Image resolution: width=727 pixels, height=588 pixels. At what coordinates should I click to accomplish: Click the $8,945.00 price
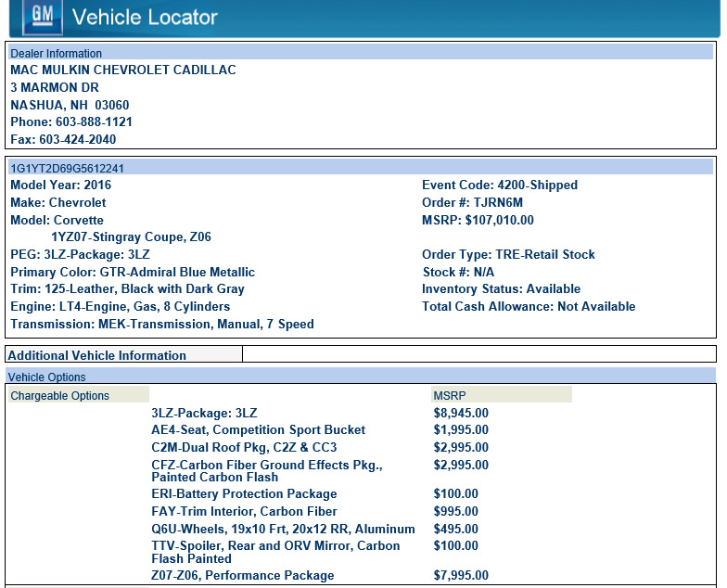(461, 414)
